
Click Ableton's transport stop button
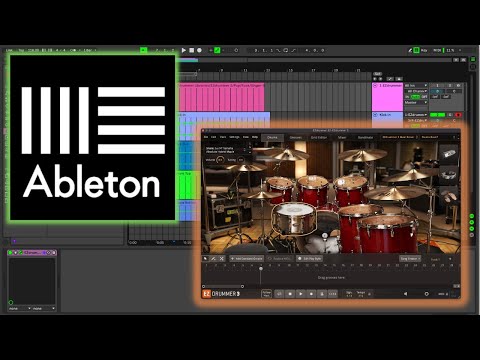pos(192,50)
